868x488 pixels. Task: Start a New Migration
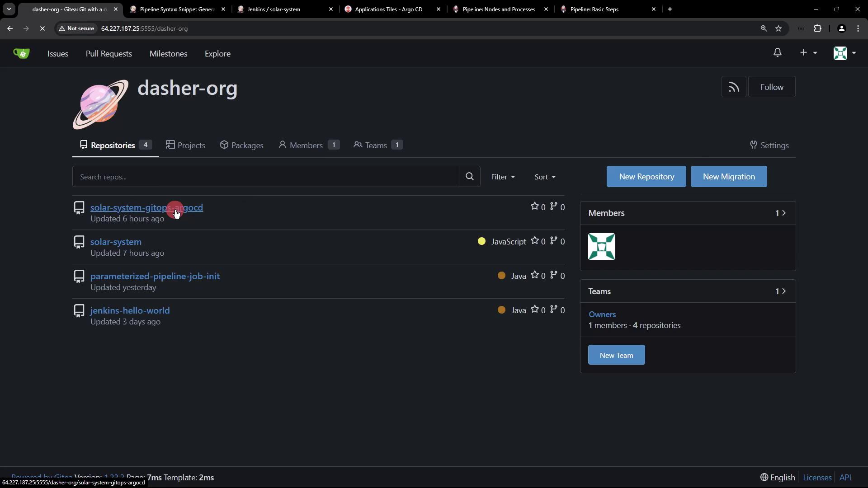729,177
